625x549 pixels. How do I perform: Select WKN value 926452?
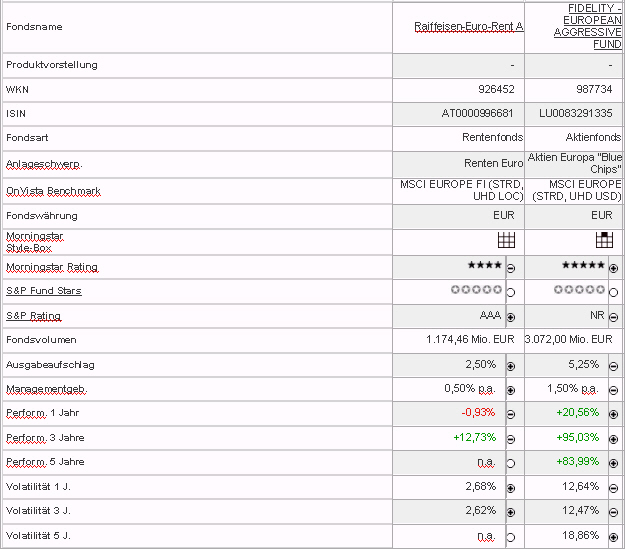tap(496, 89)
